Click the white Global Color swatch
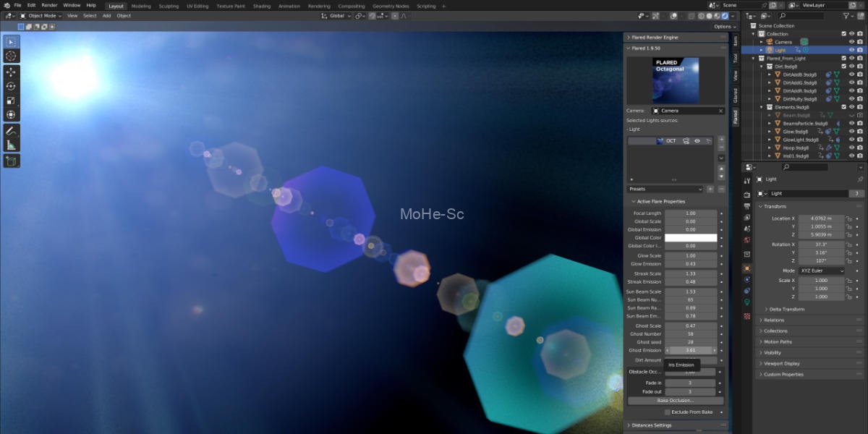Image resolution: width=868 pixels, height=434 pixels. pyautogui.click(x=690, y=237)
